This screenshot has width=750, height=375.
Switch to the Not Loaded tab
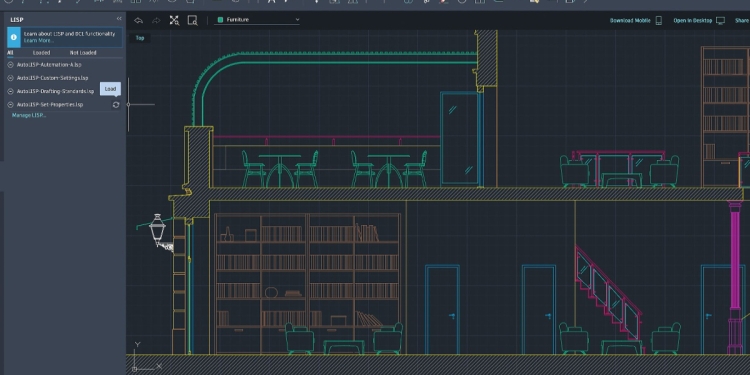pyautogui.click(x=83, y=53)
